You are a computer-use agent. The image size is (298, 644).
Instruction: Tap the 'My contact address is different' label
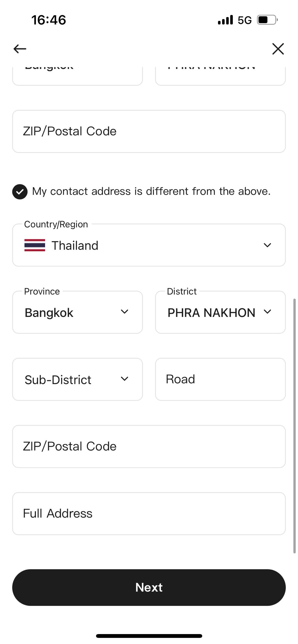151,191
